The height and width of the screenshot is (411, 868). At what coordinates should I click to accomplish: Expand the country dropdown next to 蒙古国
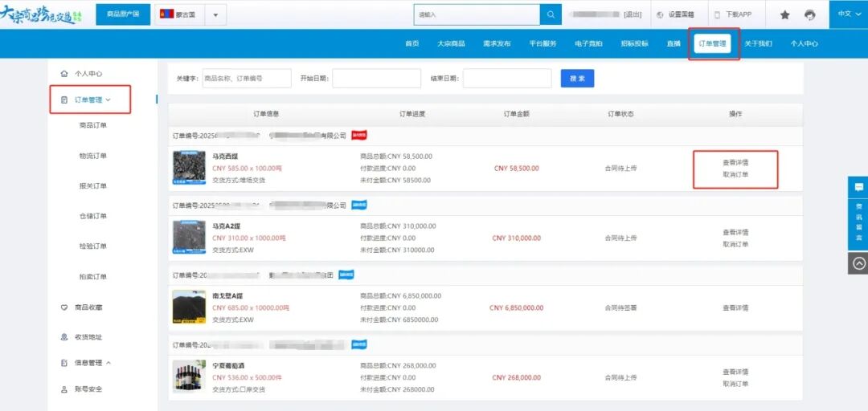pos(215,14)
